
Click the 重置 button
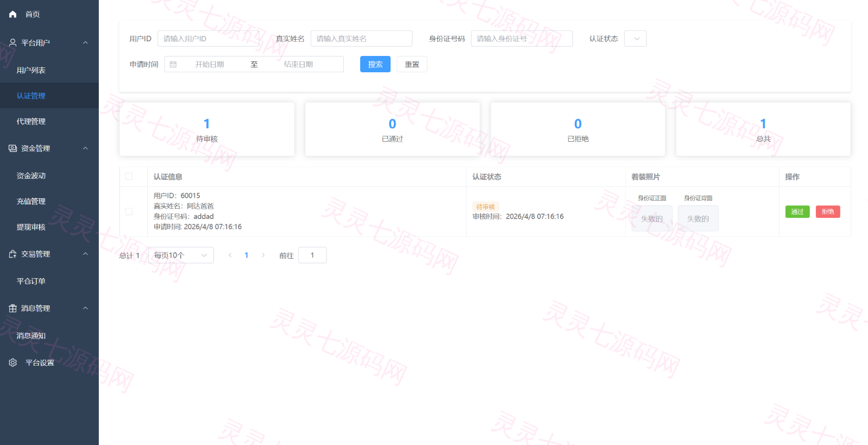coord(412,64)
